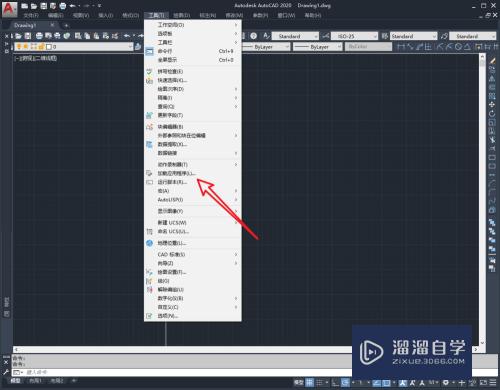This screenshot has width=500, height=390.
Task: Open first ByLayer linetype dropdown
Action: (287, 47)
